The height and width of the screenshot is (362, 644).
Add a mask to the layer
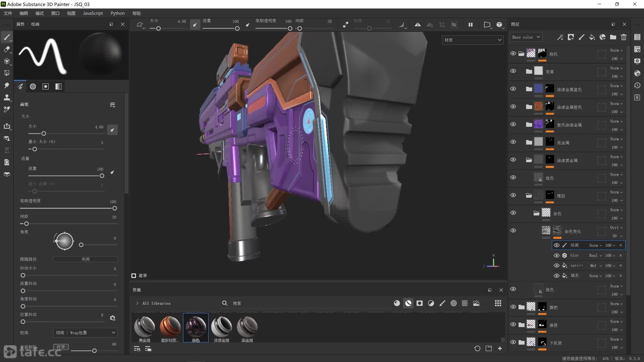click(571, 37)
